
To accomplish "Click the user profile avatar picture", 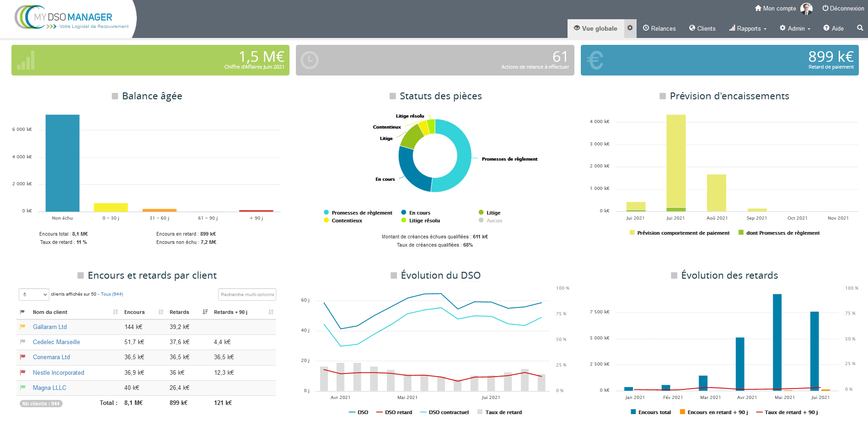I will (x=806, y=8).
